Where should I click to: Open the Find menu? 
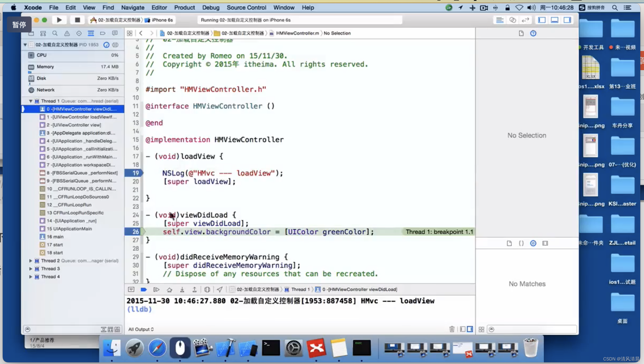108,7
